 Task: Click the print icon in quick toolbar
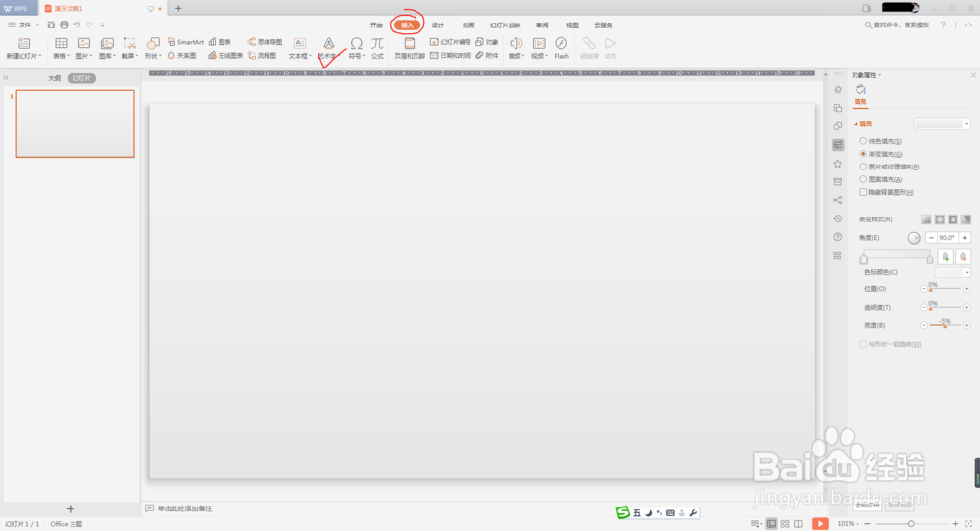click(x=64, y=25)
